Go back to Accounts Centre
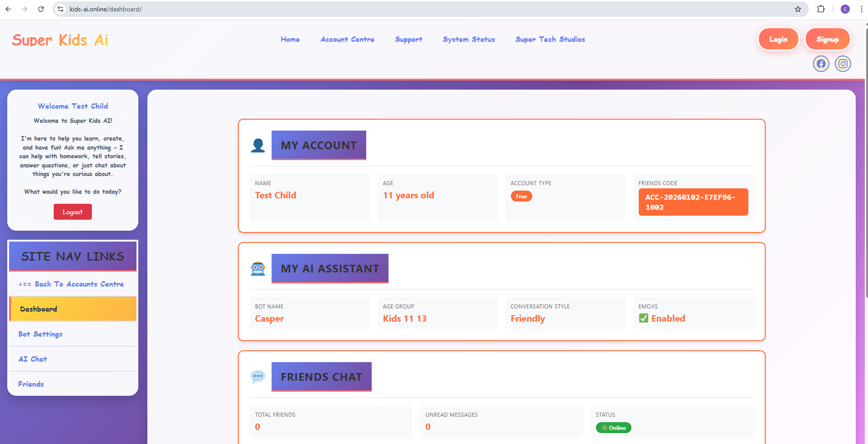868x444 pixels. pos(73,284)
